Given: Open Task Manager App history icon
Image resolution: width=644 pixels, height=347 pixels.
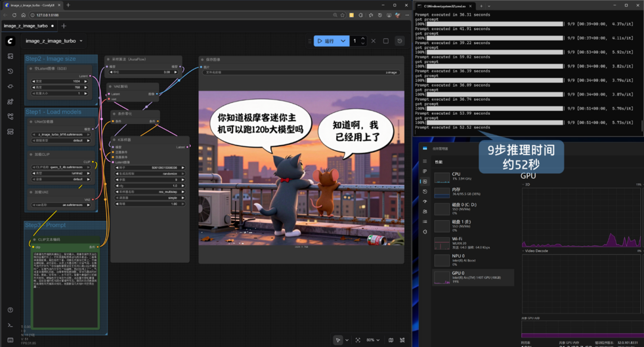Looking at the screenshot, I should click(425, 191).
